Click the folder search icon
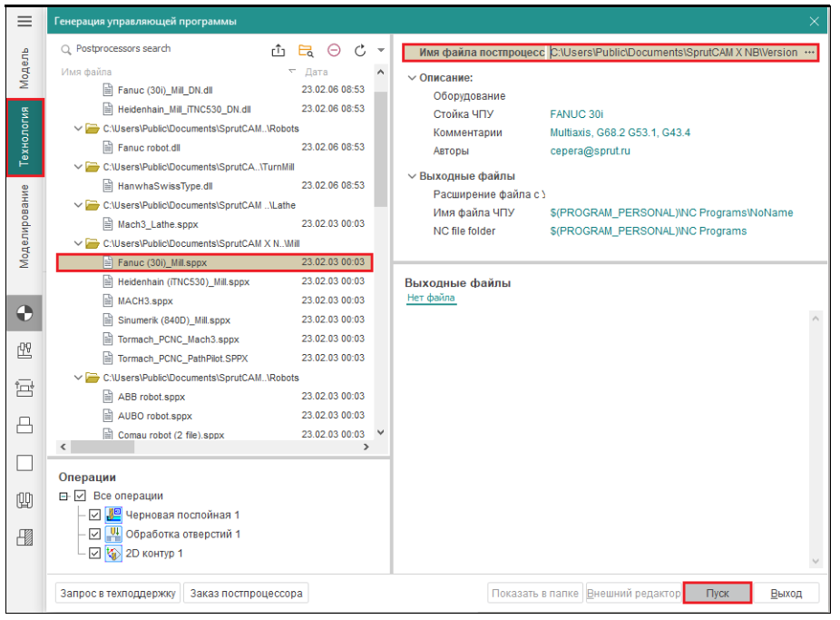 click(x=307, y=51)
